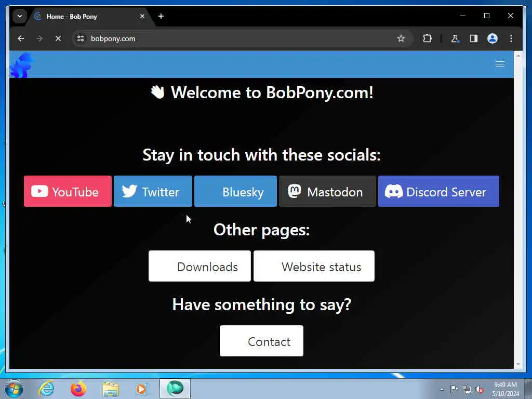This screenshot has height=399, width=532.
Task: Go to the Downloads page
Action: 199,266
